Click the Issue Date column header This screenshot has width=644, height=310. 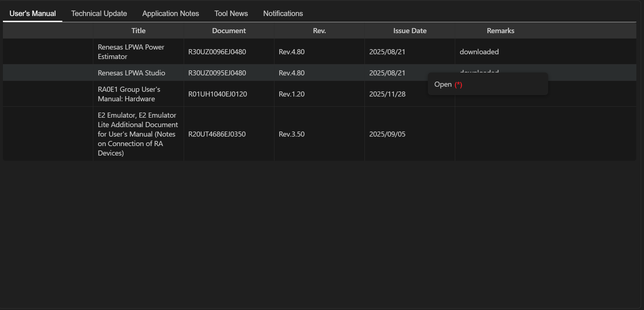coord(410,31)
